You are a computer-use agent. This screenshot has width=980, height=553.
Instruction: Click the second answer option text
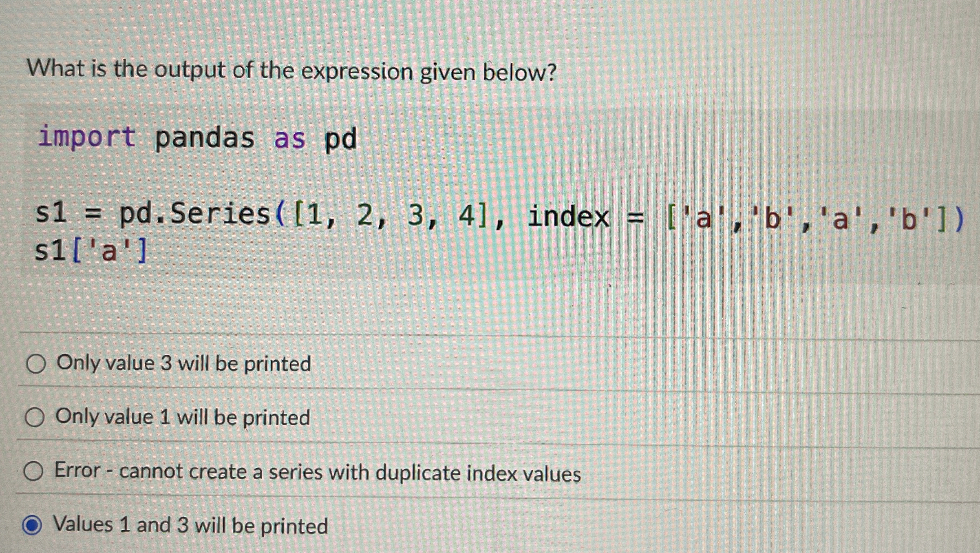pyautogui.click(x=183, y=417)
